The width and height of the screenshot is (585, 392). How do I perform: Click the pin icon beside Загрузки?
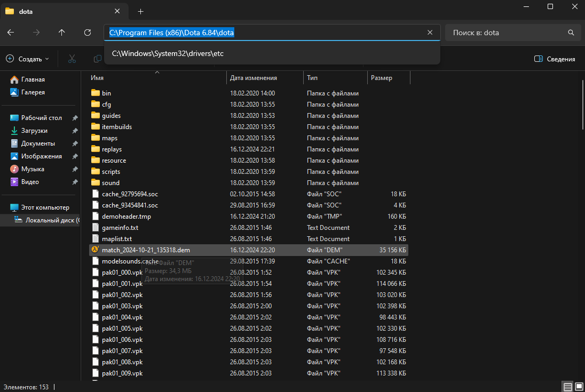[75, 131]
